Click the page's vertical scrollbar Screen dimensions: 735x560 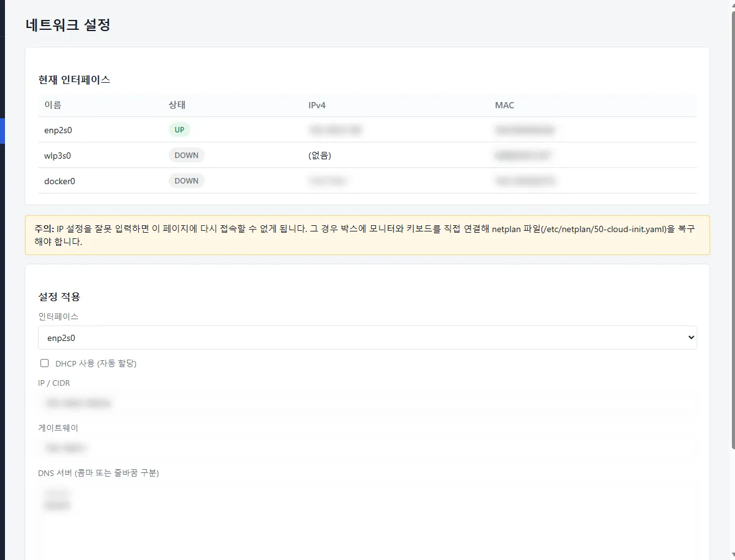tap(732, 230)
